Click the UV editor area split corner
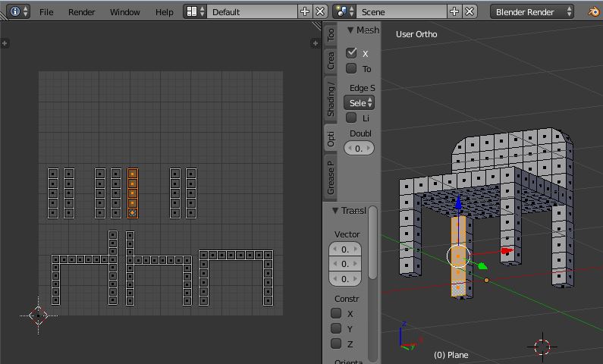The height and width of the screenshot is (364, 603). tap(317, 26)
